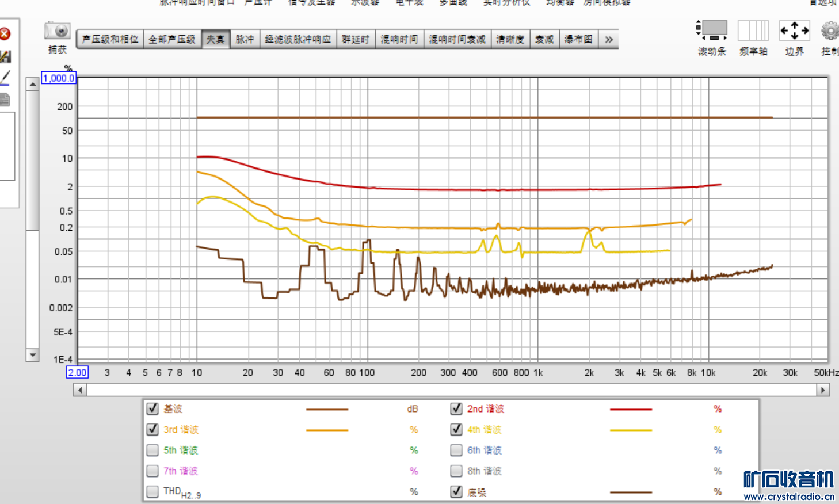Enable the 5th 谐波 checkbox
839x504 pixels.
coord(152,450)
